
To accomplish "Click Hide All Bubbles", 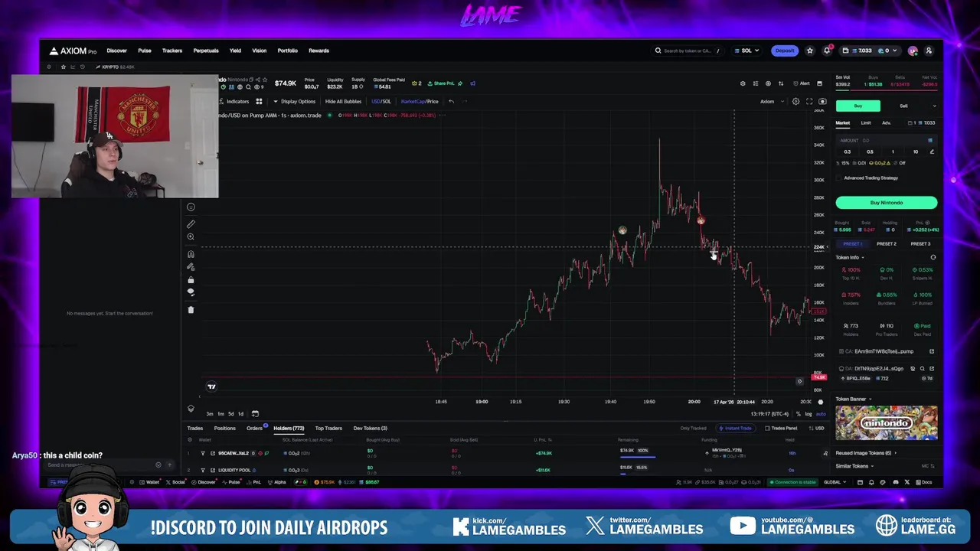I will point(343,101).
